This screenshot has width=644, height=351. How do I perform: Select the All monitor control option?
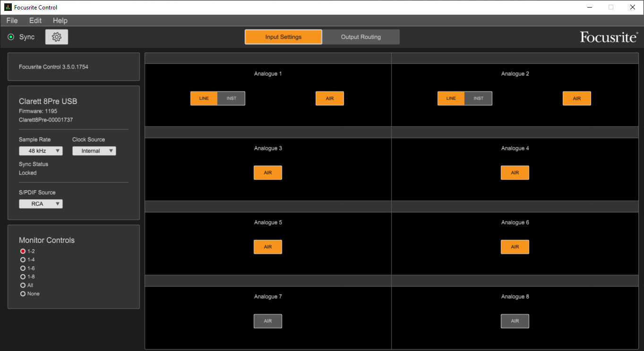23,285
